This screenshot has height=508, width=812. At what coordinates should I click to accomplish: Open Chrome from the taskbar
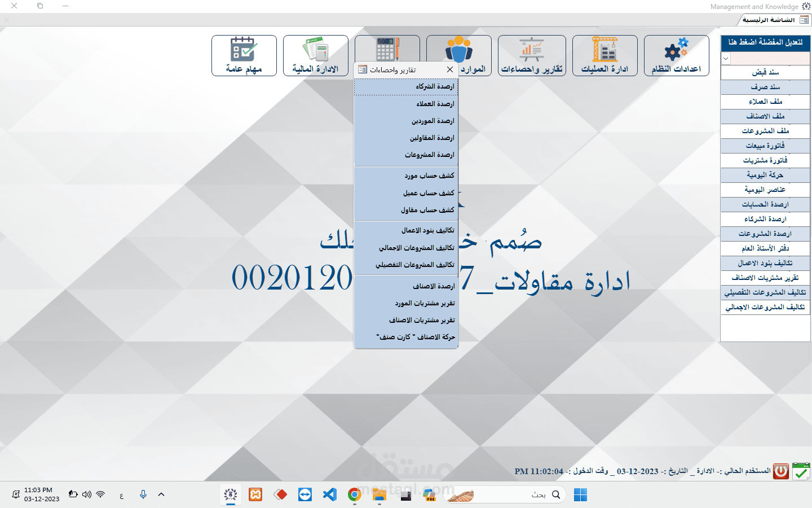(354, 495)
